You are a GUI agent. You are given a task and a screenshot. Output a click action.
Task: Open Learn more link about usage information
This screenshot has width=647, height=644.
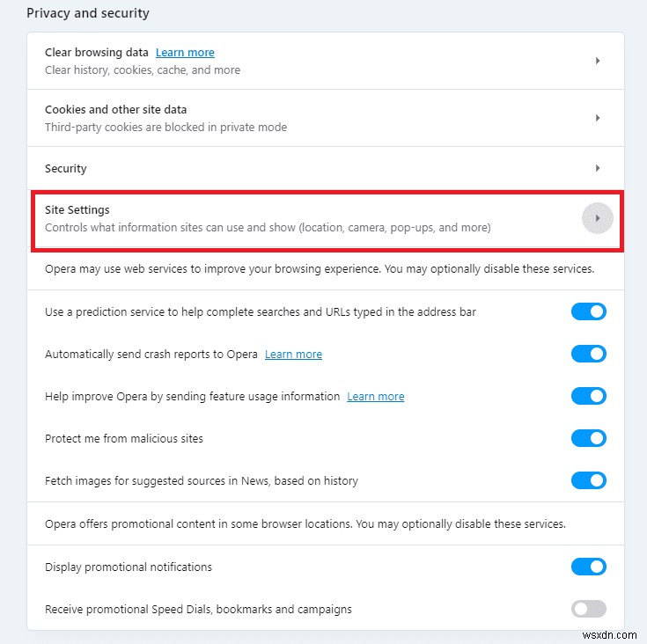pos(376,397)
